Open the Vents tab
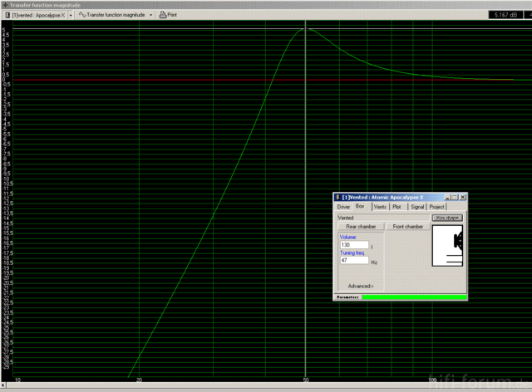 (380, 206)
